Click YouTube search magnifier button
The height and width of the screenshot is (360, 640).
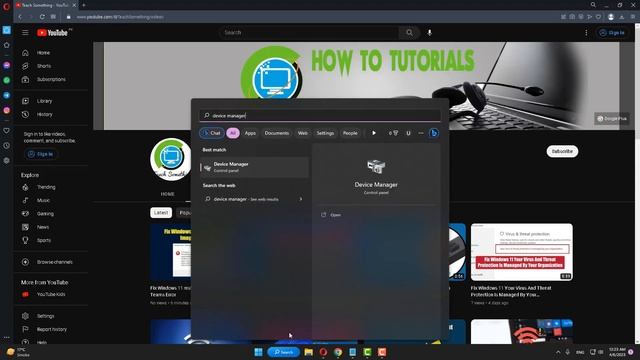(x=409, y=32)
